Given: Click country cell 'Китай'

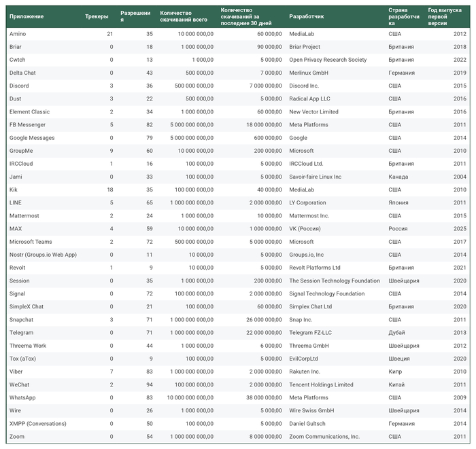Looking at the screenshot, I should [x=396, y=384].
